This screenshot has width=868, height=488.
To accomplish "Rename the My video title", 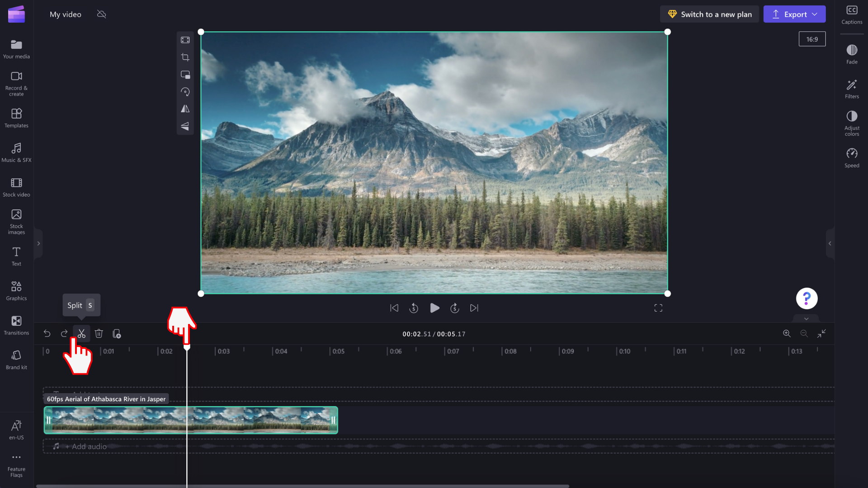I will pyautogui.click(x=66, y=14).
